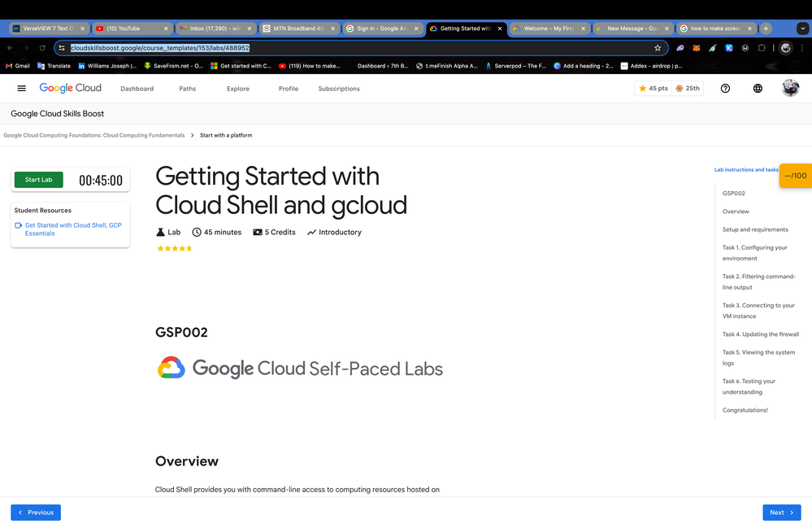Screen dimensions: 812x528
Task: Open the user profile avatar
Action: tap(790, 88)
